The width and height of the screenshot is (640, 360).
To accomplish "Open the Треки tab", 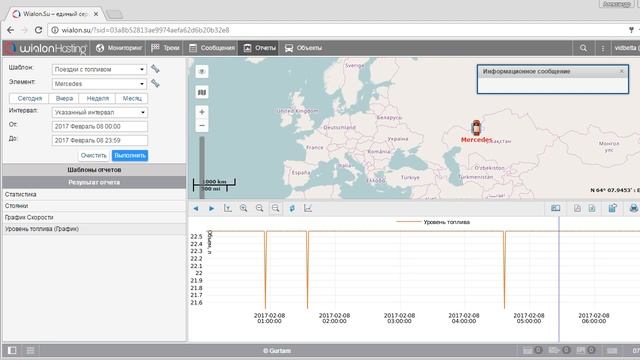I will coord(165,48).
